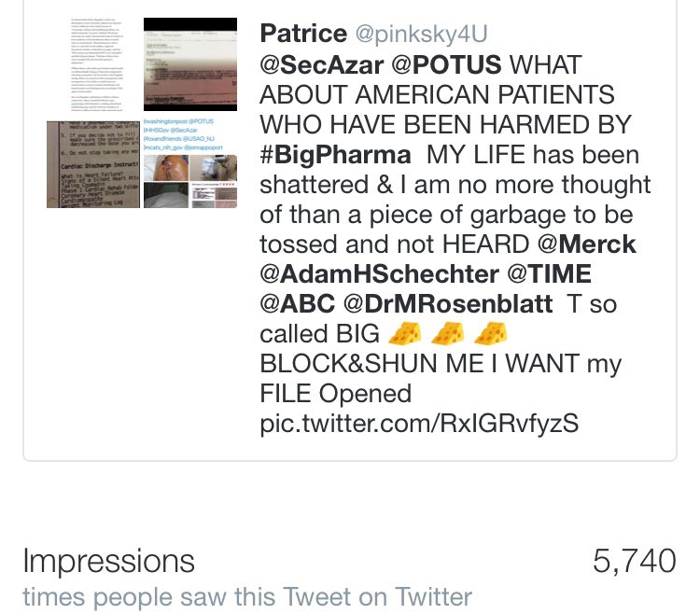Viewport: 700px width, 614px height.
Task: Click the last cheese emoji
Action: [x=490, y=333]
